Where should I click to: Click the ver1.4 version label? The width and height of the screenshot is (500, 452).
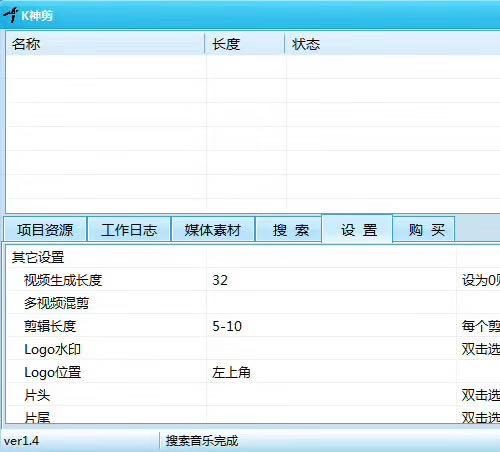pos(21,441)
